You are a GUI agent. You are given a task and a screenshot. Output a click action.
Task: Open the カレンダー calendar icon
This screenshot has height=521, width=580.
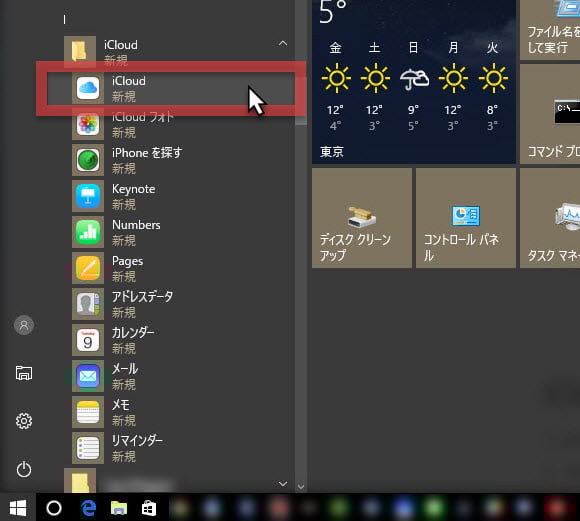(x=88, y=340)
